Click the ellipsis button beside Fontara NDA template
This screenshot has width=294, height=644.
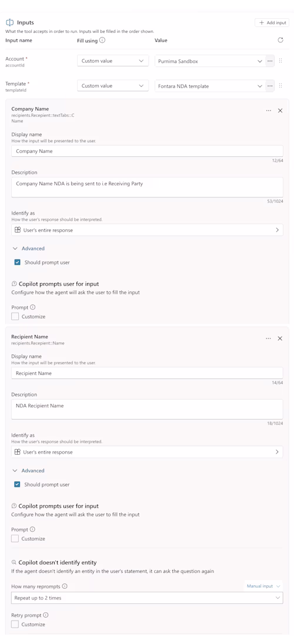click(270, 86)
